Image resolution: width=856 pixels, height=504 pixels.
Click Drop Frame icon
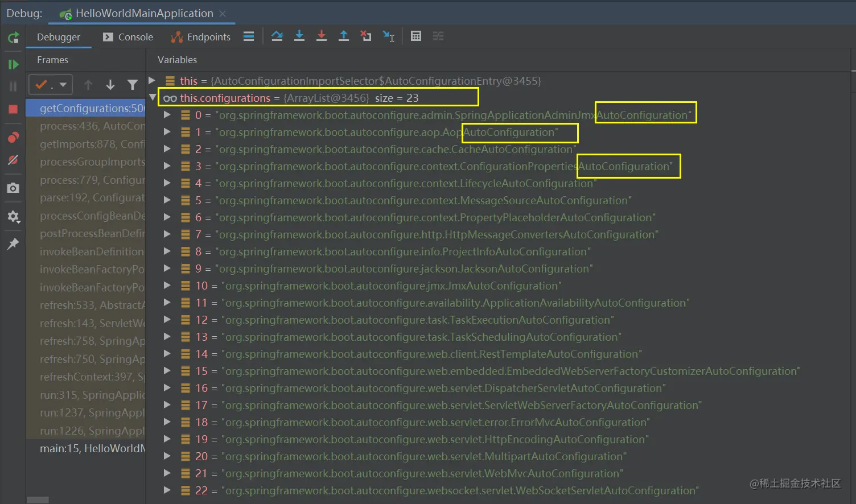[366, 36]
